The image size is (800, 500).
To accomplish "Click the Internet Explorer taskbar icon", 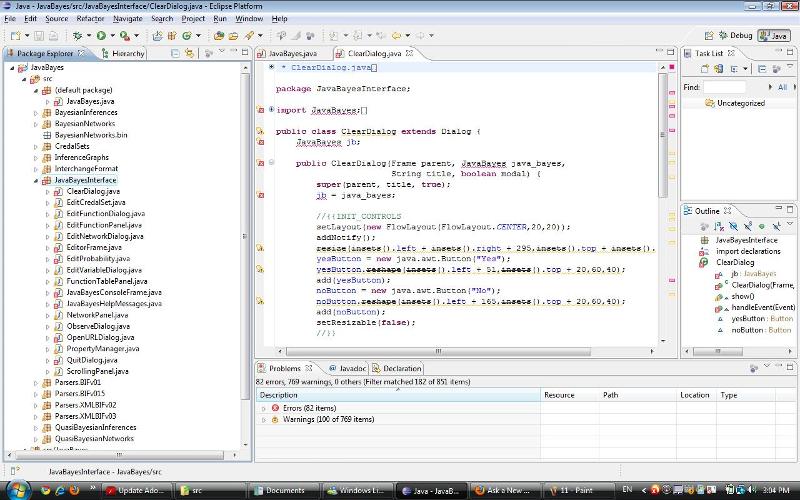I will [x=60, y=490].
